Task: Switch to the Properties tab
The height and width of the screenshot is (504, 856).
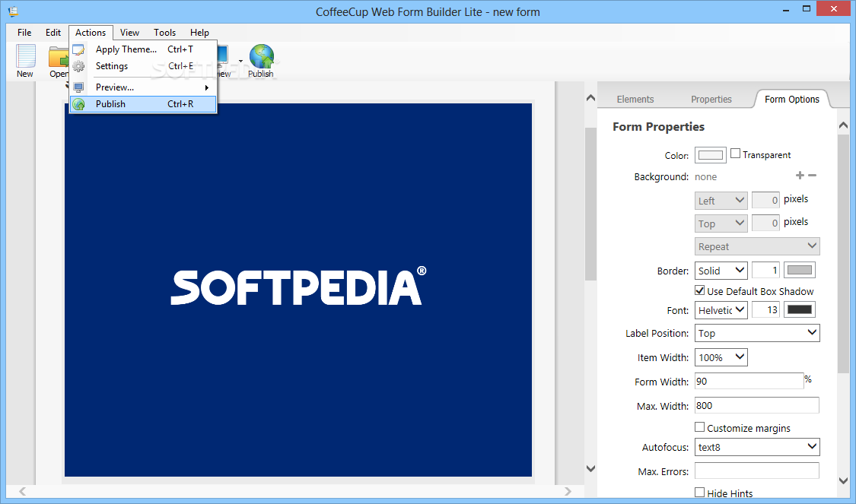Action: click(x=711, y=100)
